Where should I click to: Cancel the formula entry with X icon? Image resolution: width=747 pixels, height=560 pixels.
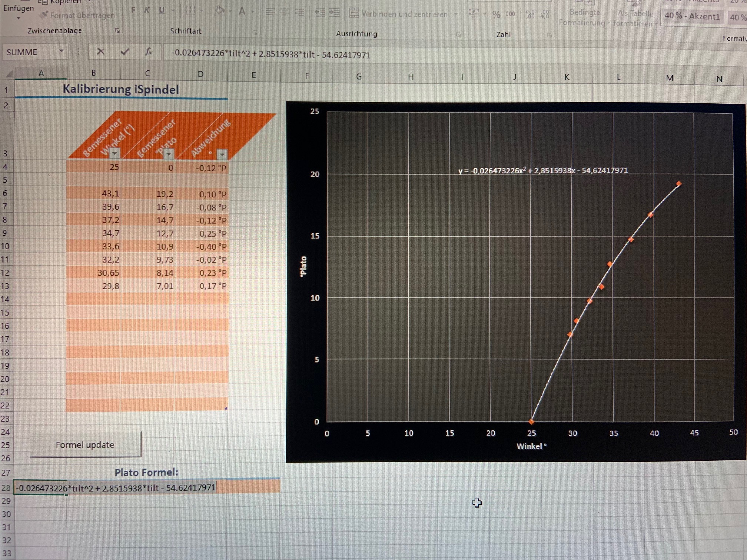coord(100,52)
